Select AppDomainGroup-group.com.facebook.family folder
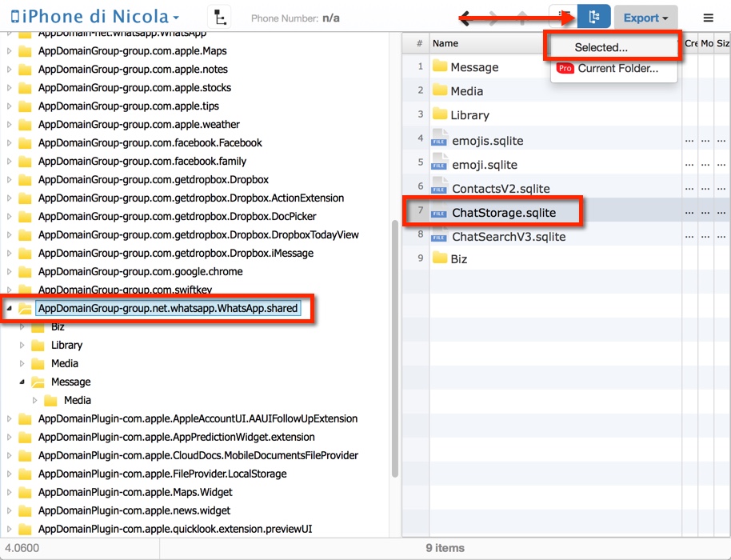The image size is (731, 560). coord(142,162)
